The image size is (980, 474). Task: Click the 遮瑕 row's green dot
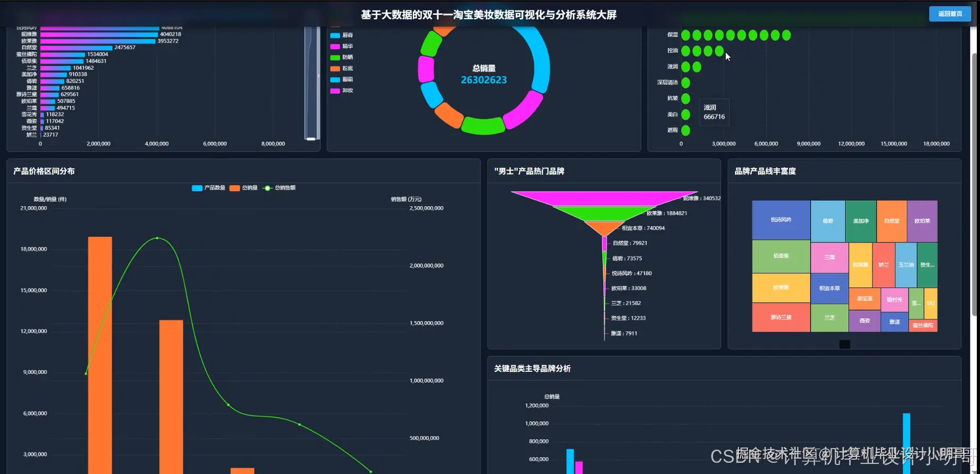click(x=685, y=130)
